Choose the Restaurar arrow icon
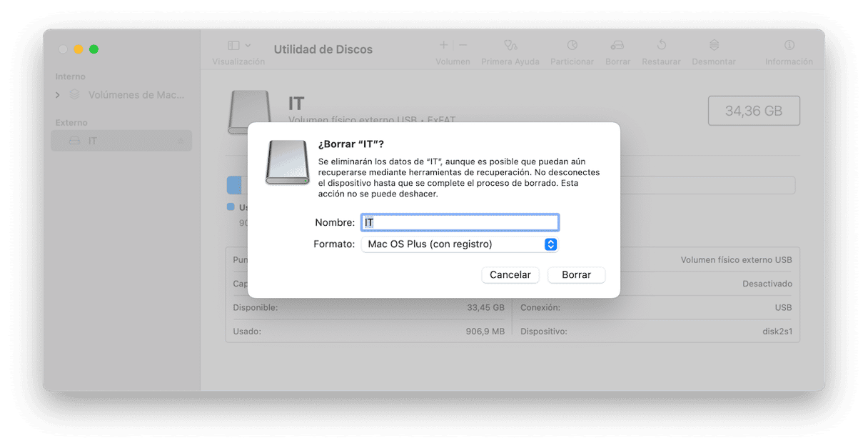The image size is (868, 448). 661,45
